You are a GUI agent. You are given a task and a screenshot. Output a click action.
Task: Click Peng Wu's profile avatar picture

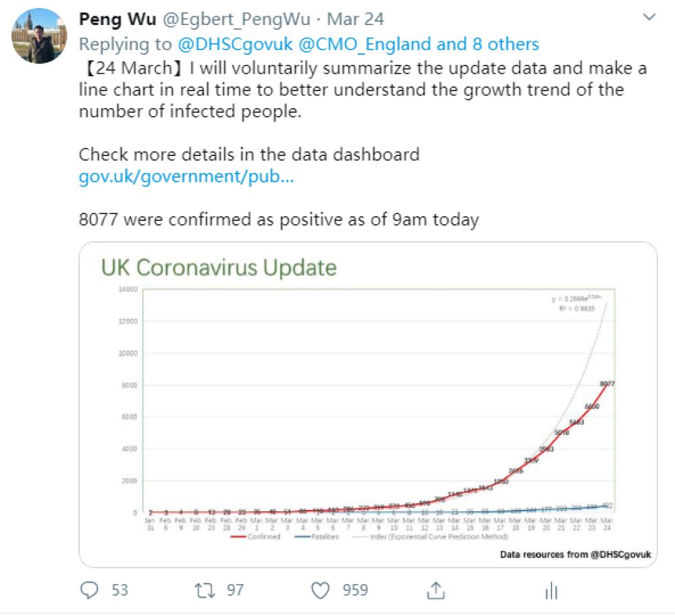(x=39, y=36)
